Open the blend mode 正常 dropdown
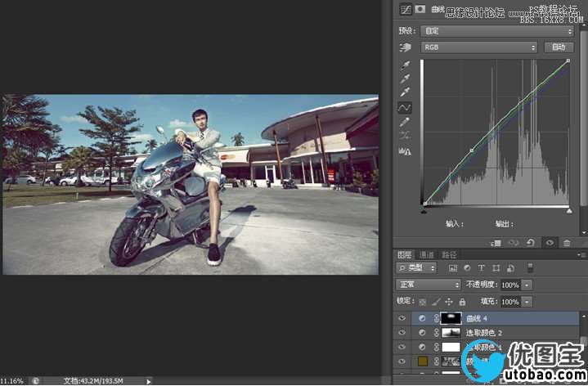The height and width of the screenshot is (386, 588). pyautogui.click(x=428, y=285)
